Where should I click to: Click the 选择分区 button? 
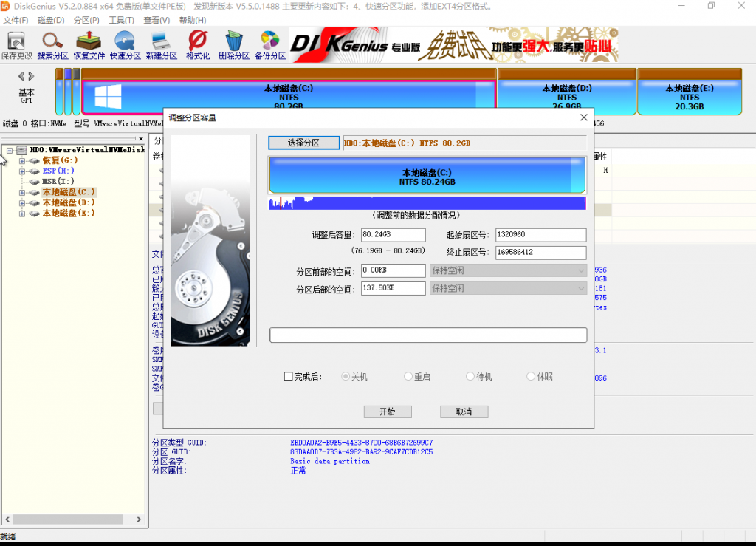[303, 143]
